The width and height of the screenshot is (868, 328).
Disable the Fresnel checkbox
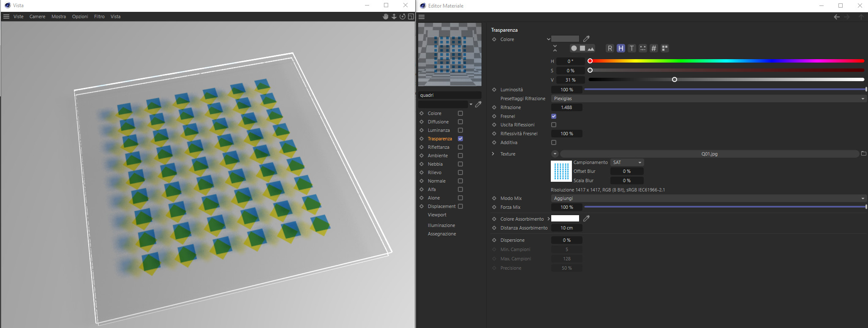click(x=554, y=116)
